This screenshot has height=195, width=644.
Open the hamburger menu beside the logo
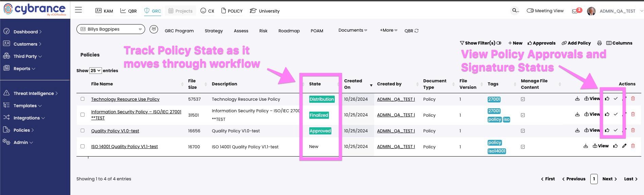click(x=79, y=10)
